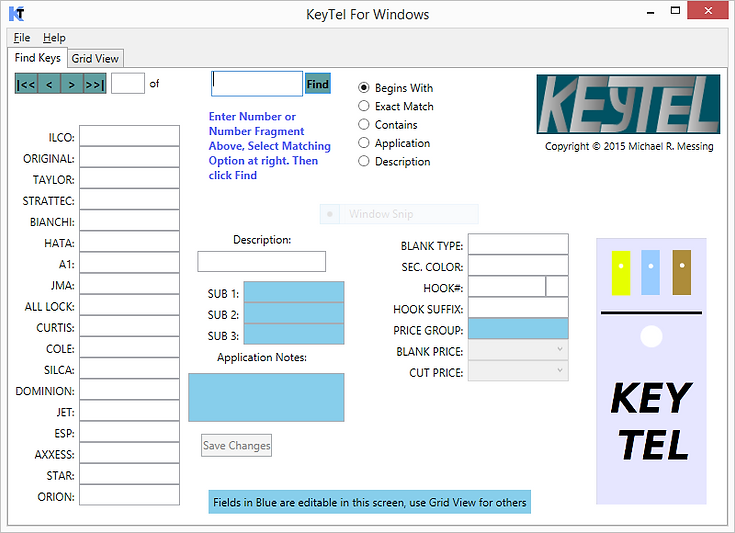
Task: Click the ESP field
Action: click(x=129, y=432)
